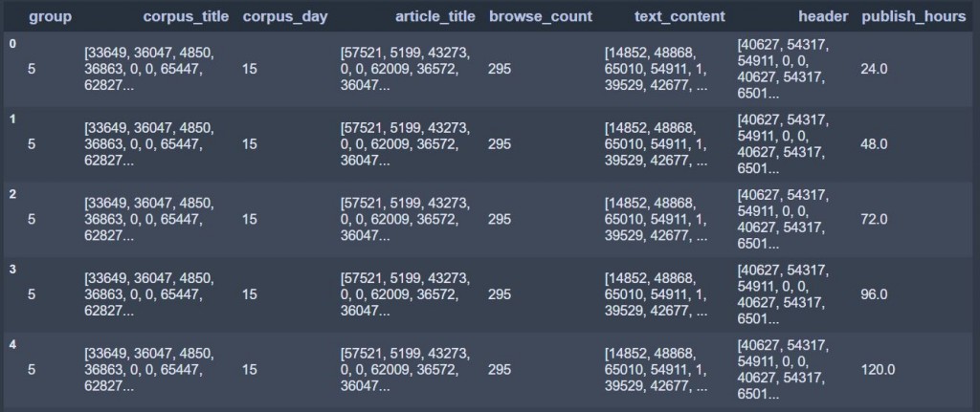Select row index 0
The image size is (980, 412).
pyautogui.click(x=12, y=44)
